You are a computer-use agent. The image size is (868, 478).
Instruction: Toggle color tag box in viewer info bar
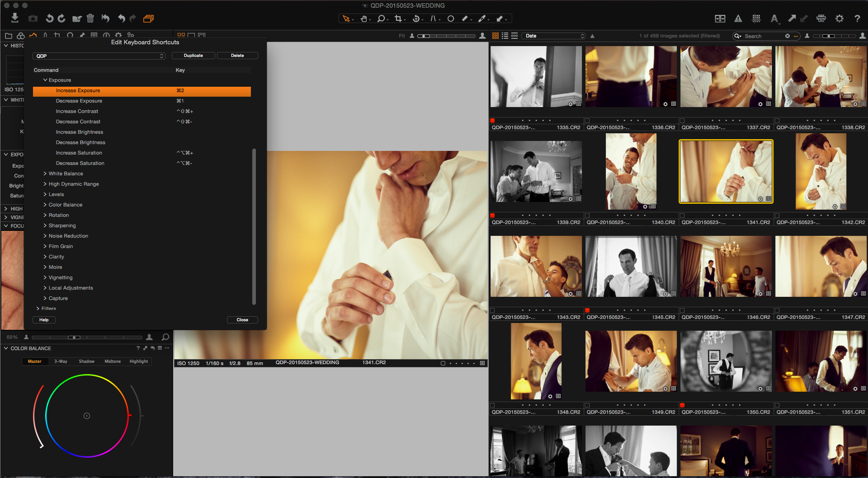tap(443, 363)
